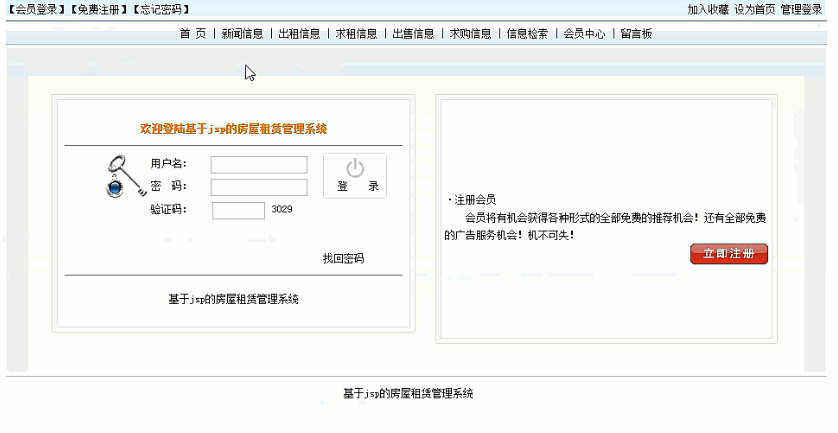Open 会员中心 navigation item
Image resolution: width=838 pixels, height=433 pixels.
click(584, 34)
